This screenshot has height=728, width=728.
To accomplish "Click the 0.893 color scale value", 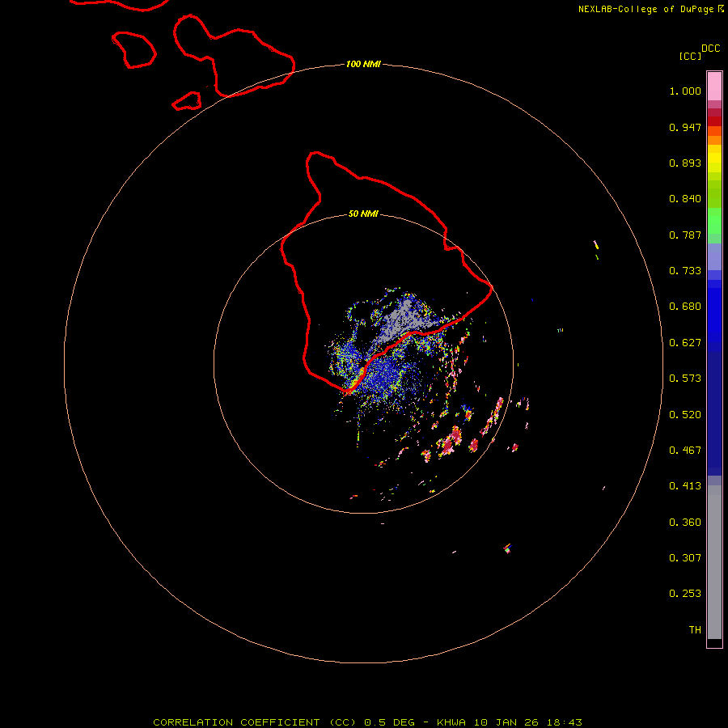I will [x=685, y=163].
